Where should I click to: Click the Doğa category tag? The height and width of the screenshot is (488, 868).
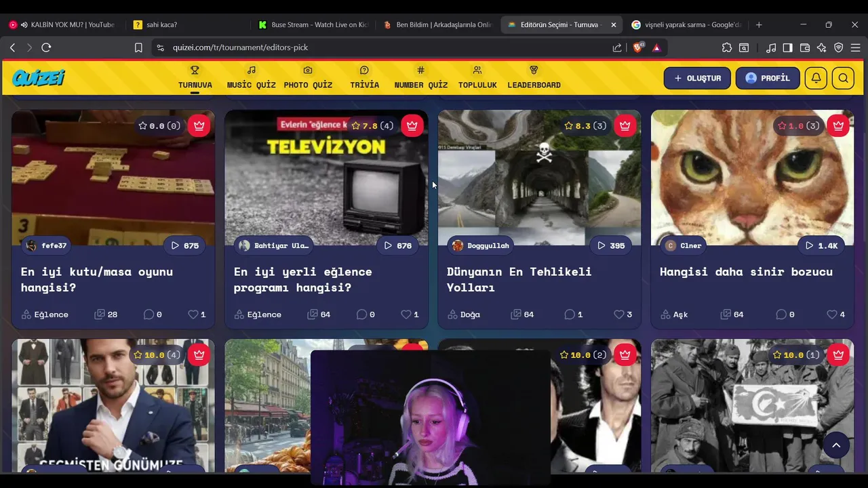[464, 314]
